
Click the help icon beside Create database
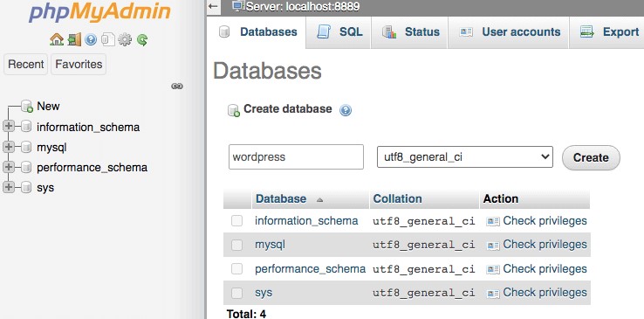pyautogui.click(x=346, y=110)
